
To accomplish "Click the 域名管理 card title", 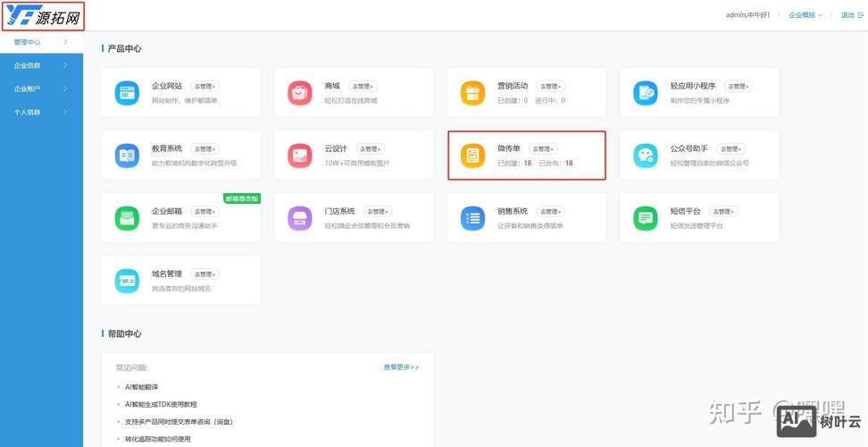I will [x=167, y=274].
